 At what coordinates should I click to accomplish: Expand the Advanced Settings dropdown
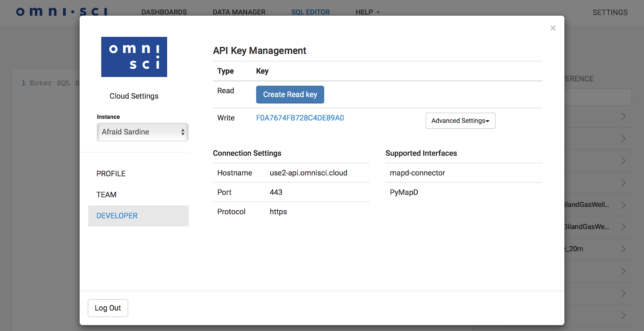[460, 121]
